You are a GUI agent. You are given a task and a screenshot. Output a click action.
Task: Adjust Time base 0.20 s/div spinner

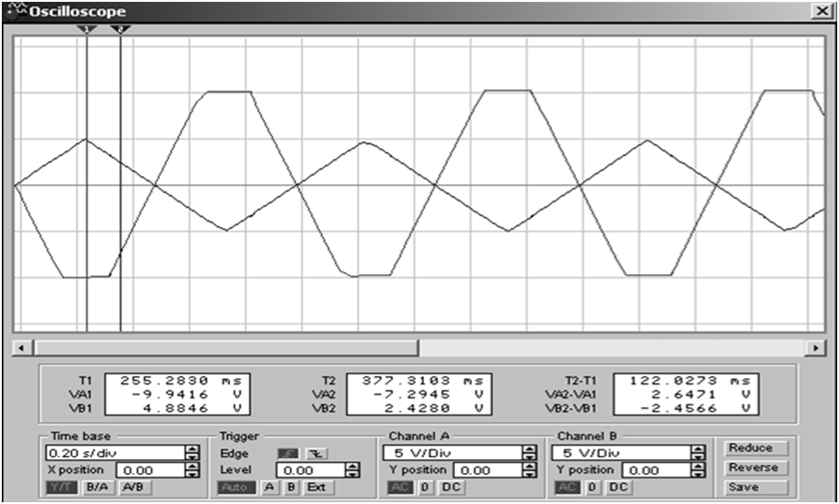click(192, 453)
